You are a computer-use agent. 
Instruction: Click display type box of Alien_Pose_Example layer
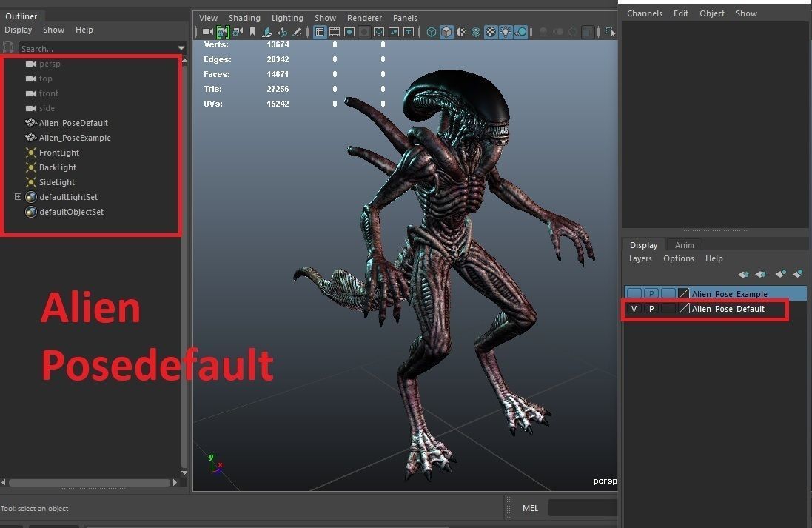pyautogui.click(x=668, y=294)
